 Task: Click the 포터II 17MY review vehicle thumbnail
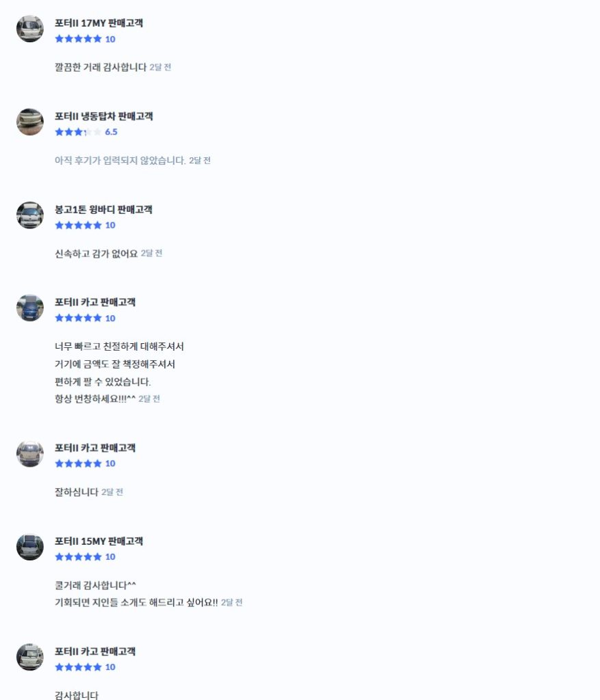tap(30, 29)
